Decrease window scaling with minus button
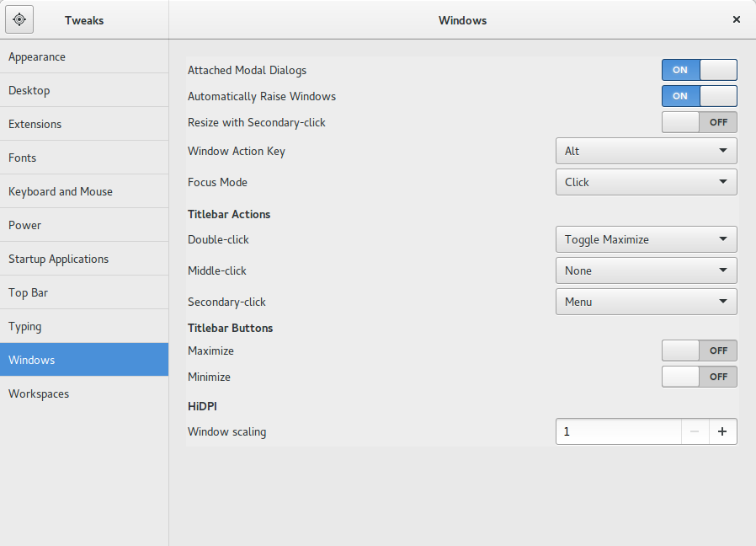 (x=695, y=431)
